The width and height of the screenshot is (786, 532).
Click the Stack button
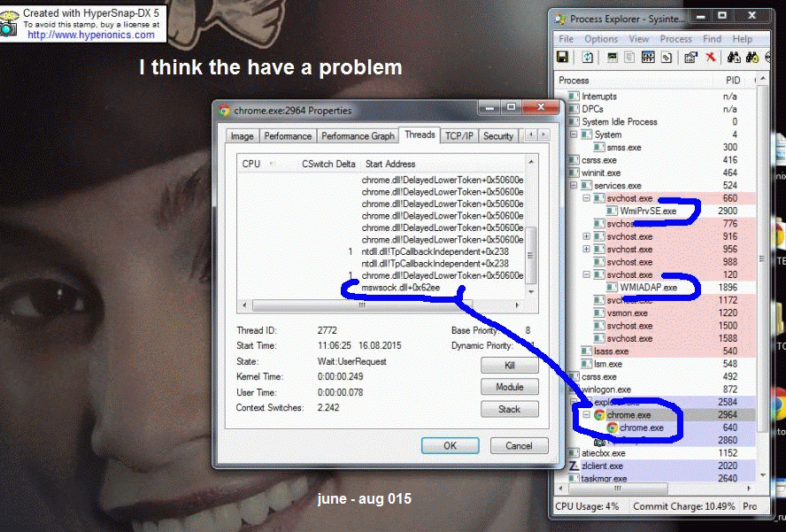click(509, 409)
